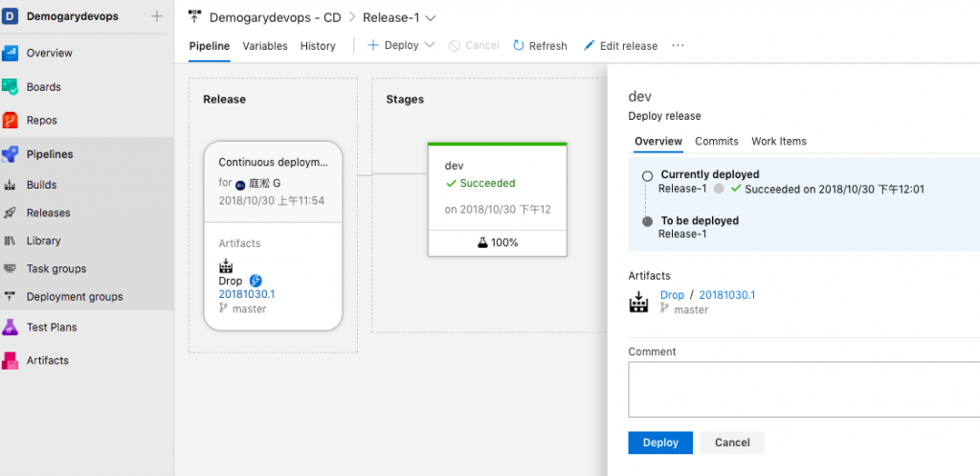Viewport: 980px width, 476px height.
Task: Click the Succeeded on 2018/10/30 status text
Action: click(835, 190)
